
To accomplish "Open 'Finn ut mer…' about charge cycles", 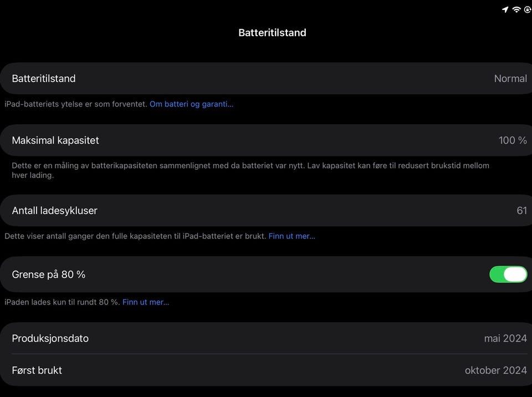I will click(x=291, y=236).
